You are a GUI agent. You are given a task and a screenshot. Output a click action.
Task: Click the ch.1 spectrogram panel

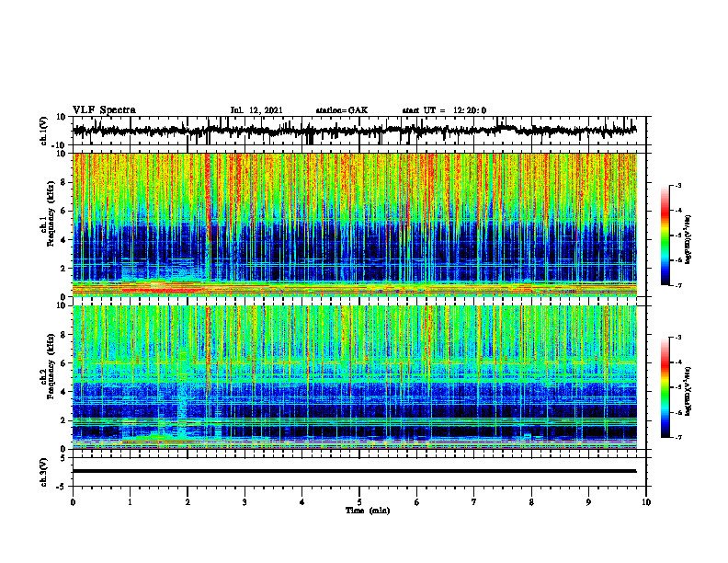pyautogui.click(x=355, y=224)
